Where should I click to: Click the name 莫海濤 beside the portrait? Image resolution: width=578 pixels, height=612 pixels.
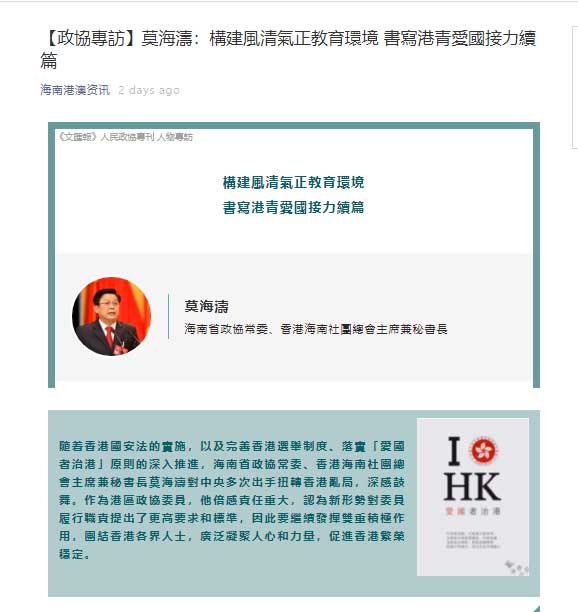tap(206, 306)
